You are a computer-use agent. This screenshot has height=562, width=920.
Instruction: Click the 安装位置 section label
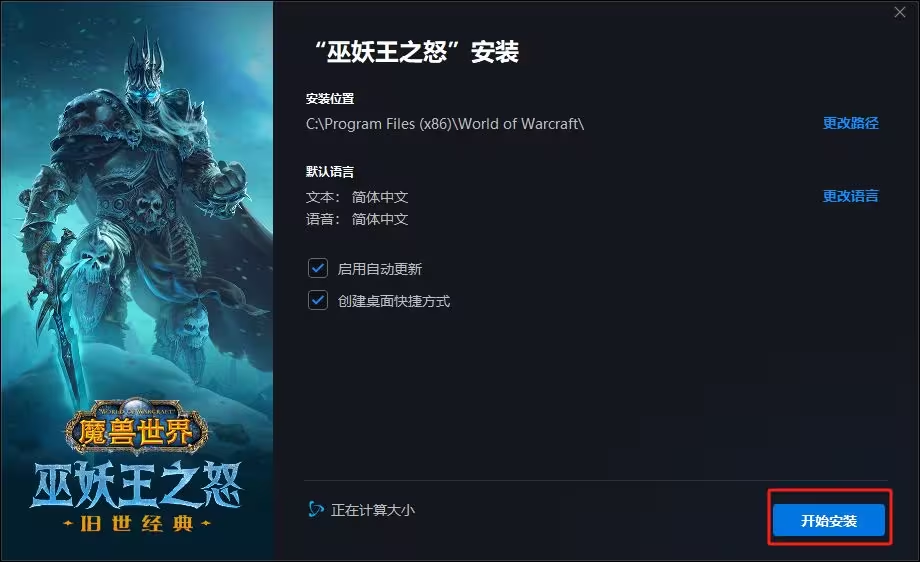tap(330, 99)
